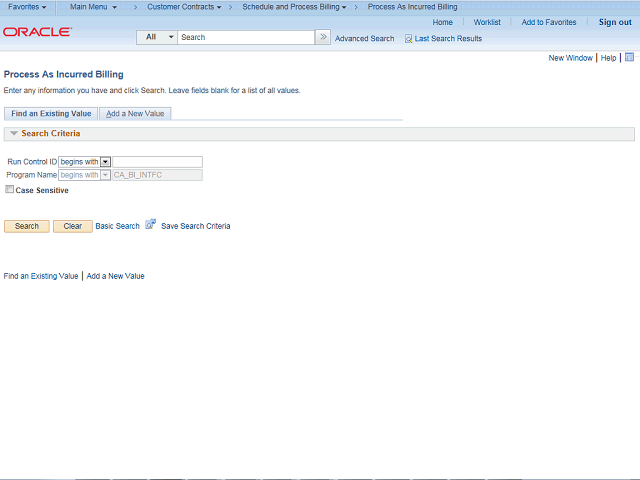
Task: Open the Favorites menu
Action: [x=27, y=7]
